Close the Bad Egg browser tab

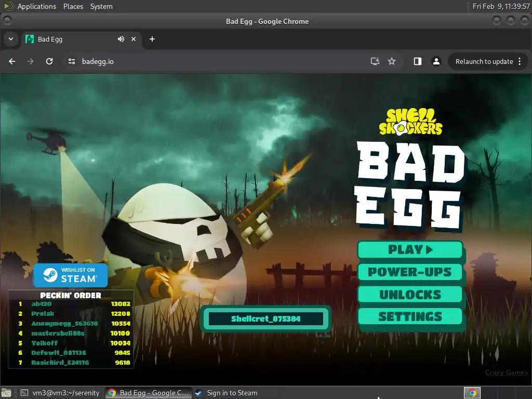(x=134, y=39)
